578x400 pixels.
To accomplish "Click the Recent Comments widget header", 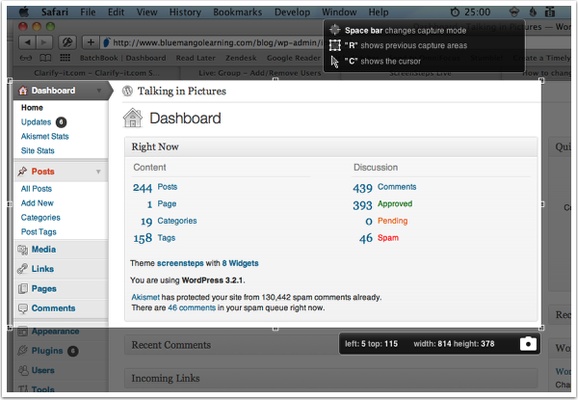I will 232,345.
